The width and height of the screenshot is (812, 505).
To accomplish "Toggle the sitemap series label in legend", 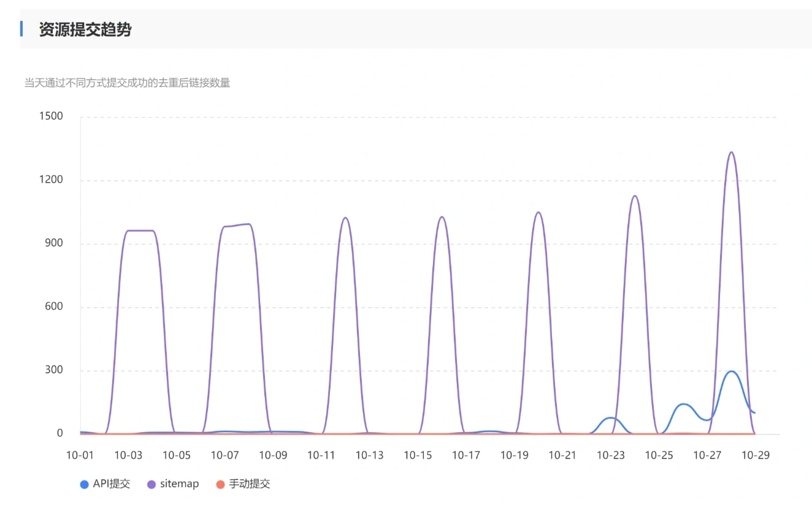I will (179, 484).
